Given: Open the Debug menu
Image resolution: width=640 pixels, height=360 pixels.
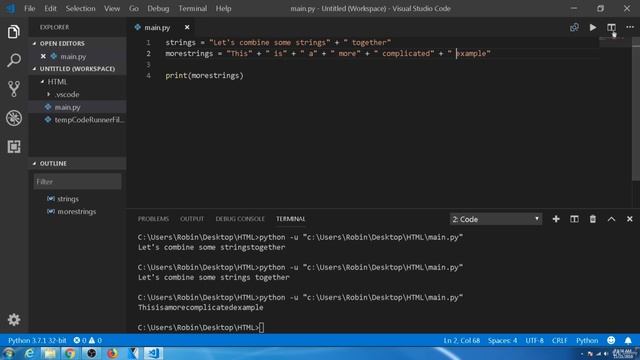Looking at the screenshot, I should (x=158, y=9).
